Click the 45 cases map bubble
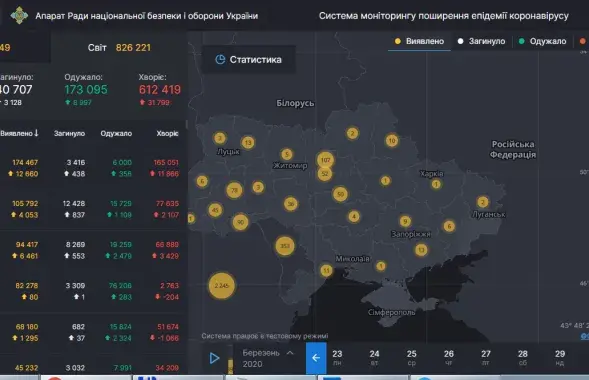The image size is (589, 380). (215, 210)
